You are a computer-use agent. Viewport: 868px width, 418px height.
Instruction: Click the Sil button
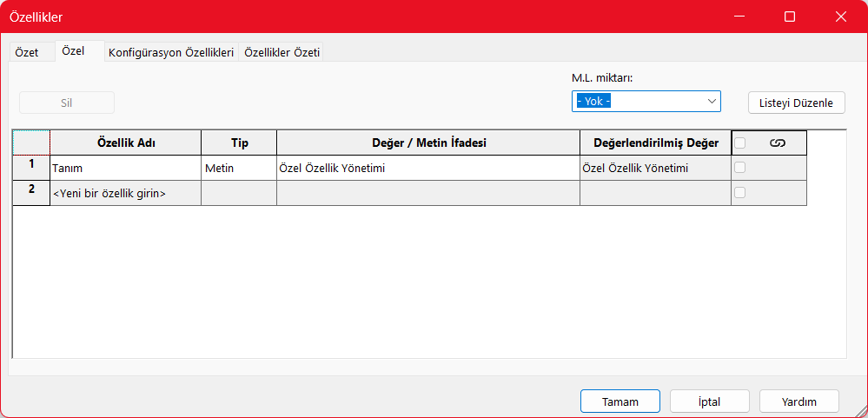pos(67,103)
